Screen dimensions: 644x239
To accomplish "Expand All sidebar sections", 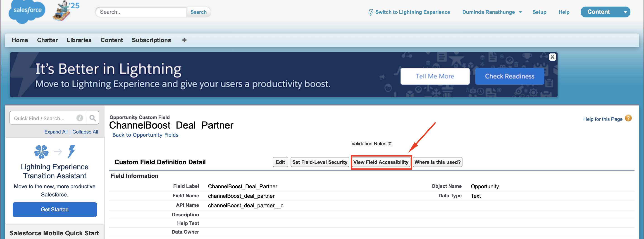I will click(x=56, y=132).
